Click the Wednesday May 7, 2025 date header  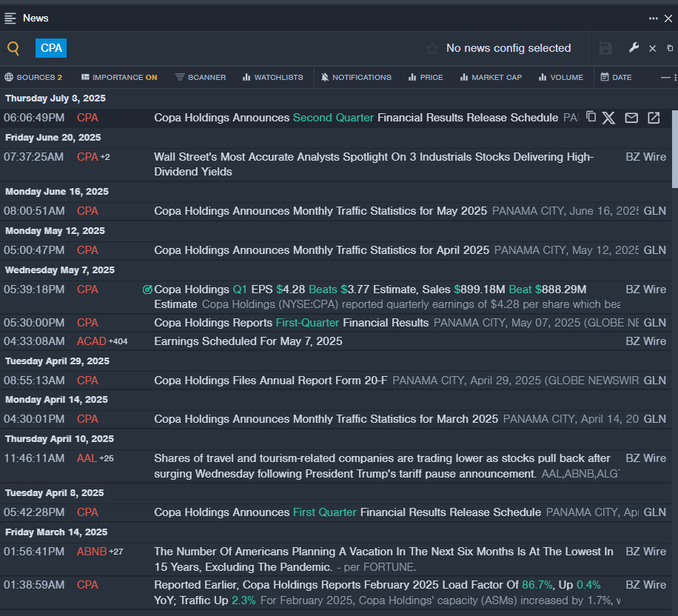pos(60,270)
